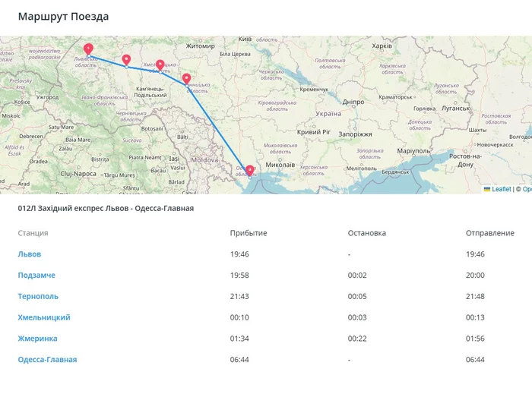Click the Ternopil map marker pin

[x=126, y=59]
